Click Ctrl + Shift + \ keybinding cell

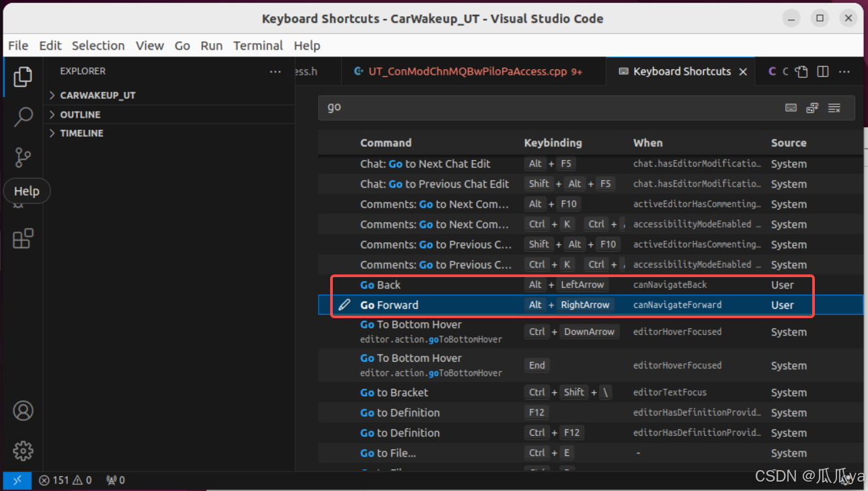(569, 392)
